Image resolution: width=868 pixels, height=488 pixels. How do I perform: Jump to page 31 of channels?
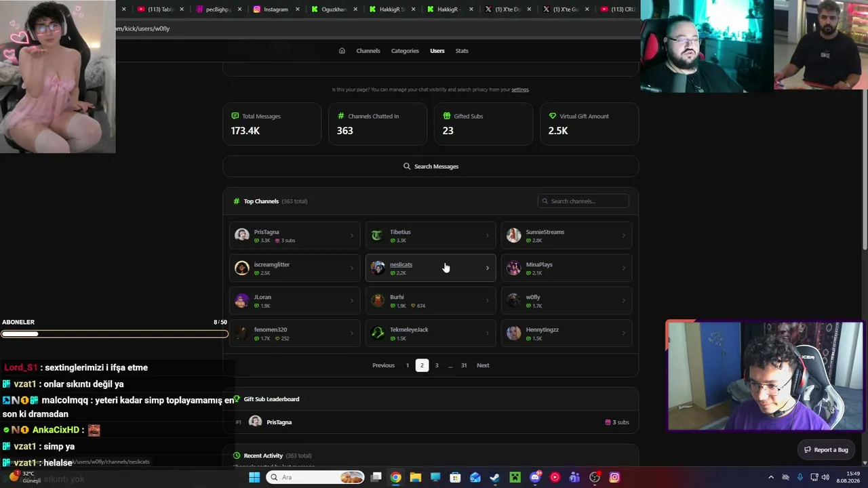pyautogui.click(x=464, y=365)
